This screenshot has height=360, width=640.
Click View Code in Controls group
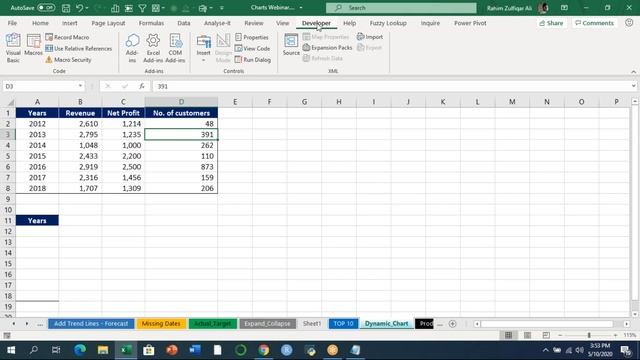tap(252, 48)
